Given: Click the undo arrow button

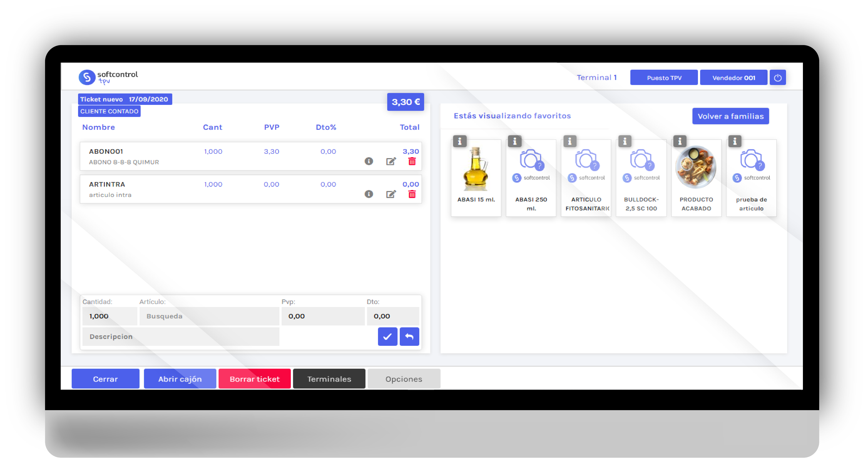Looking at the screenshot, I should click(409, 336).
